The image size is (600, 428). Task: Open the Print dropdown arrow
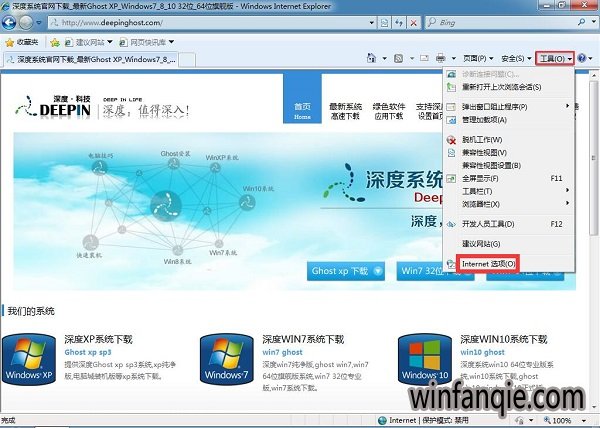click(454, 59)
